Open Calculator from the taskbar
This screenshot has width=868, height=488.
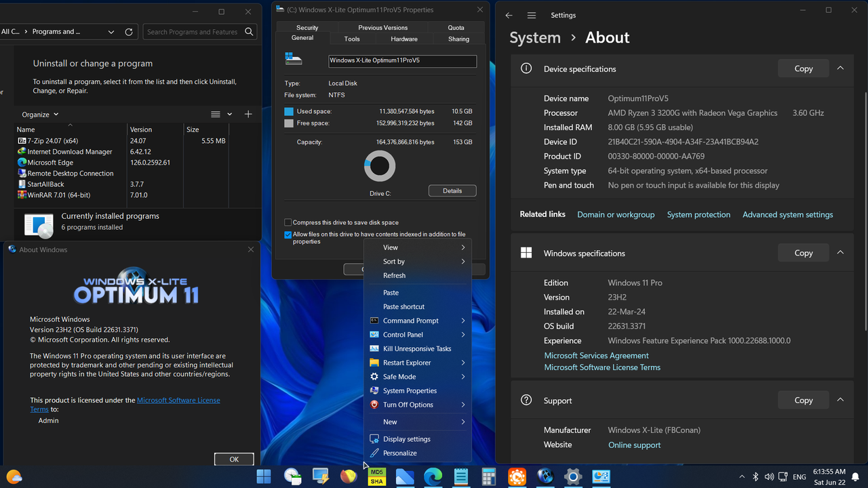pyautogui.click(x=488, y=476)
